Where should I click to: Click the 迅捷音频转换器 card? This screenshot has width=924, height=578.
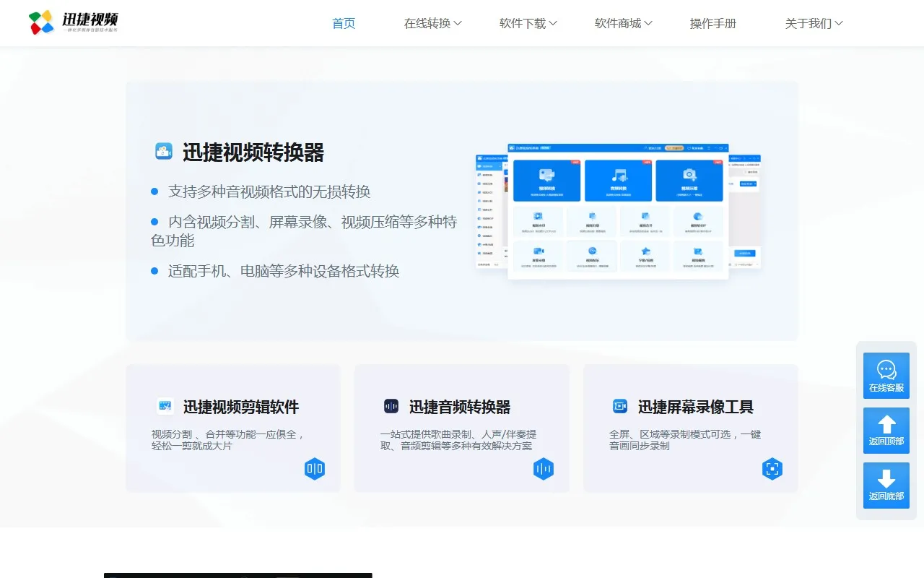[x=461, y=428]
